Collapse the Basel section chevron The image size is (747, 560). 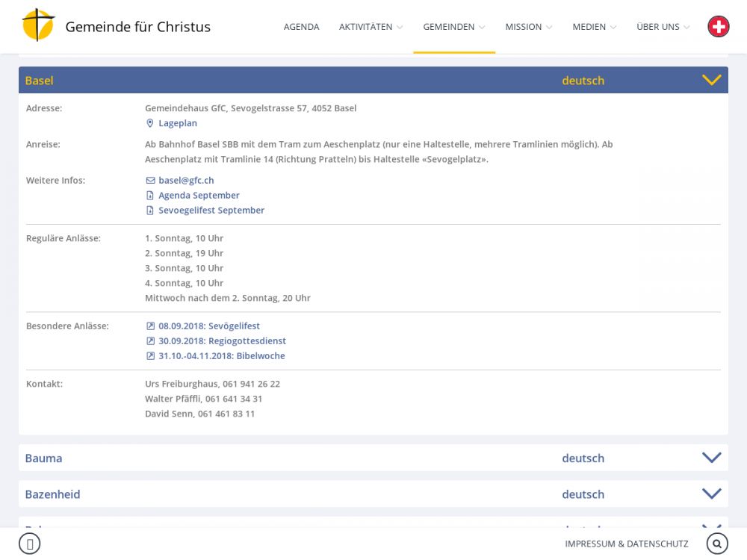711,80
